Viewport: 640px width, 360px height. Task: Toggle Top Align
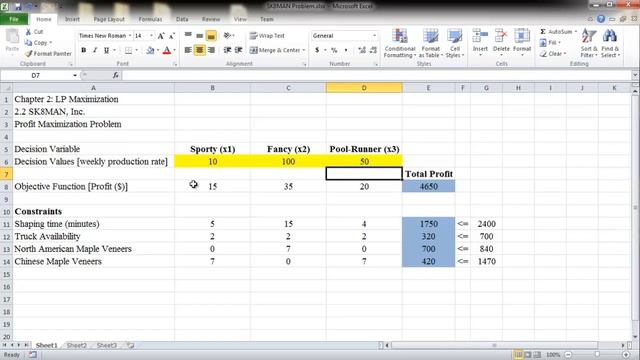click(188, 36)
